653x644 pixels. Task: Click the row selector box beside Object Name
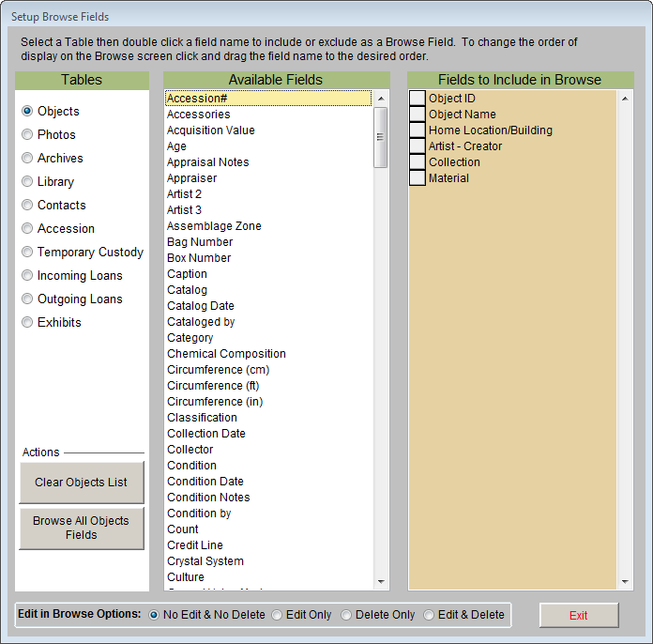coord(418,115)
